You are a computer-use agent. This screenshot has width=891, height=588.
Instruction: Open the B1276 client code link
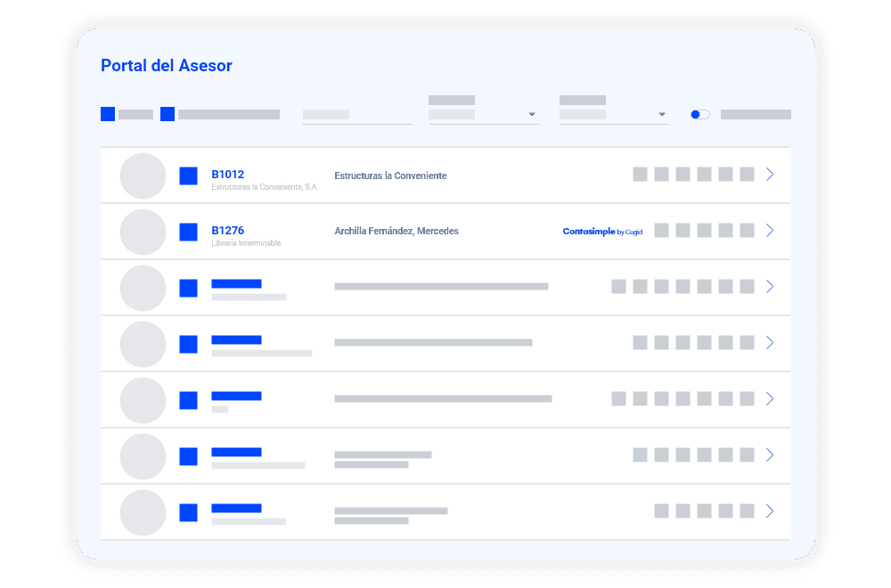(227, 231)
